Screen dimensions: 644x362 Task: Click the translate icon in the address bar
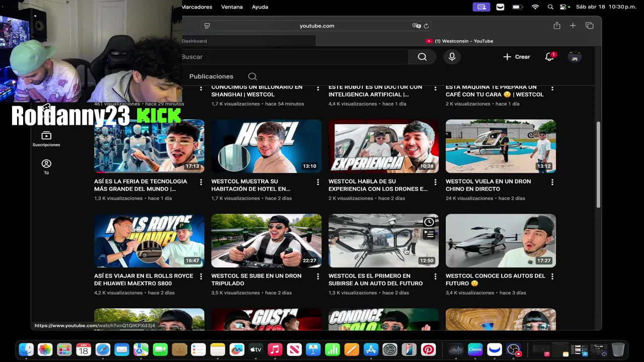[416, 26]
